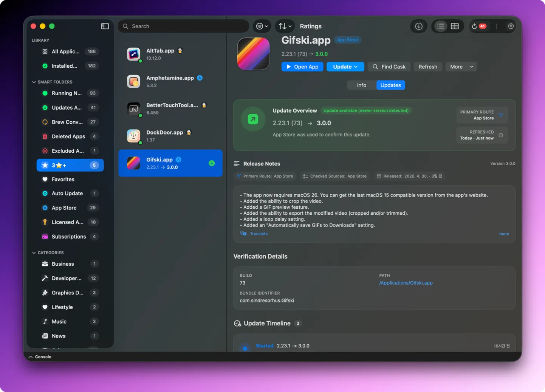Toggle the sidebar panel icon

[105, 26]
